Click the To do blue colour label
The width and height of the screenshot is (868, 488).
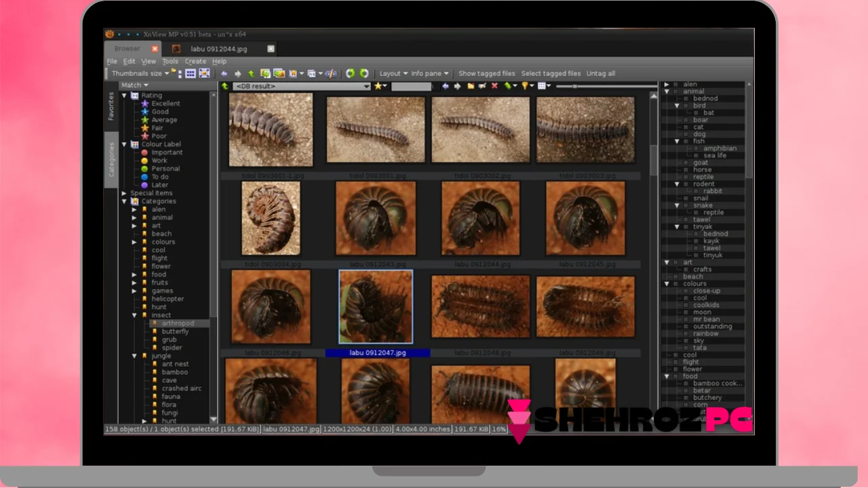coord(144,177)
